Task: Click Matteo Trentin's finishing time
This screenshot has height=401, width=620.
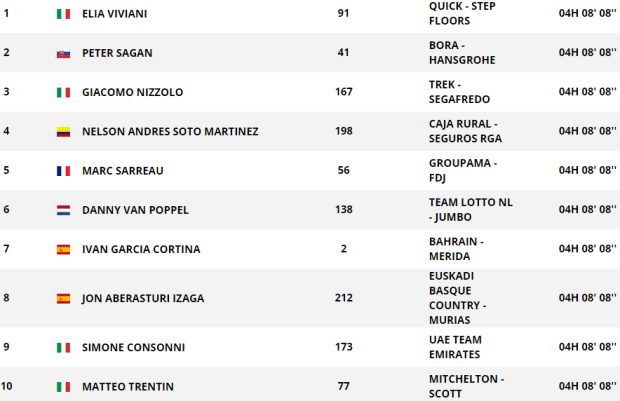Action: click(x=585, y=386)
